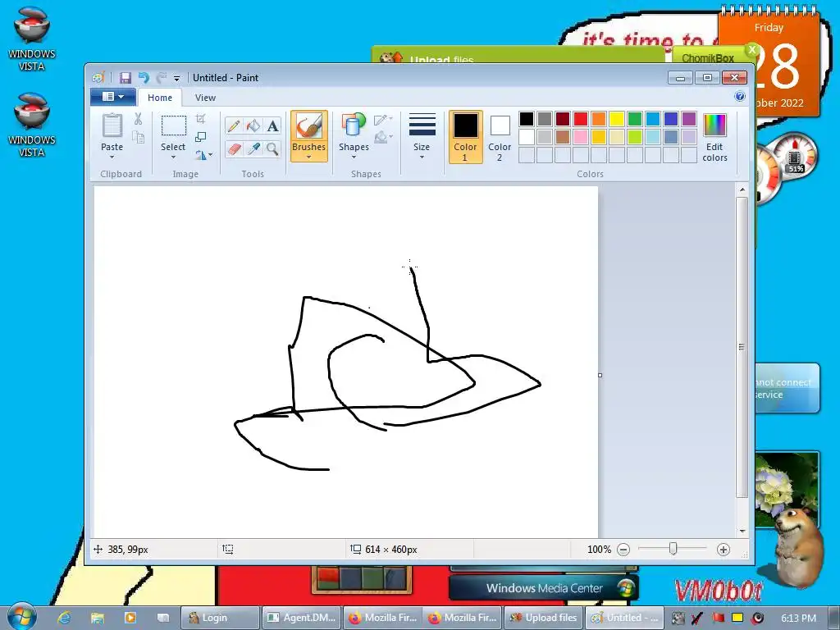Click the vertical scrollbar up arrow
The width and height of the screenshot is (840, 630).
point(742,189)
